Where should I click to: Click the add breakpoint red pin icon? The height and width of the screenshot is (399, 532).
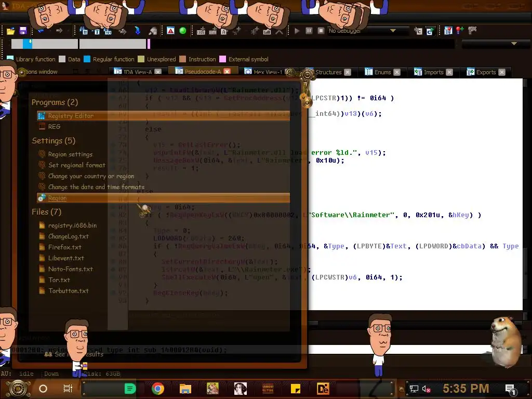point(460,31)
